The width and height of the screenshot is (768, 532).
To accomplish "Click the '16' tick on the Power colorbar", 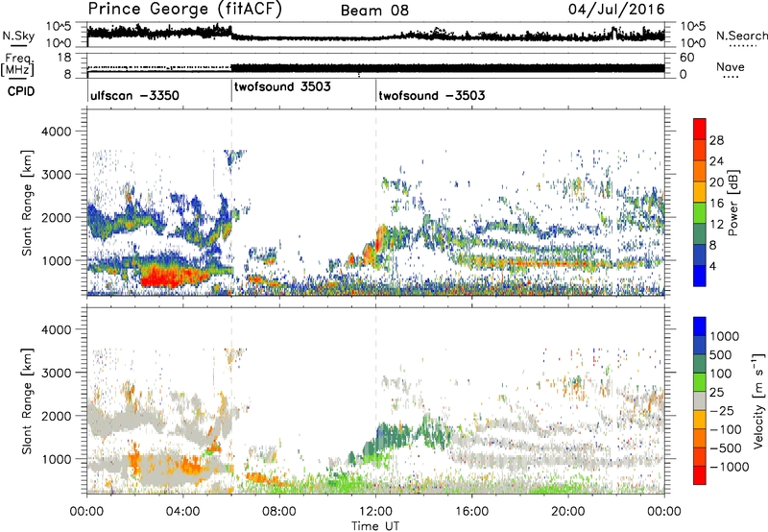I will pos(716,204).
